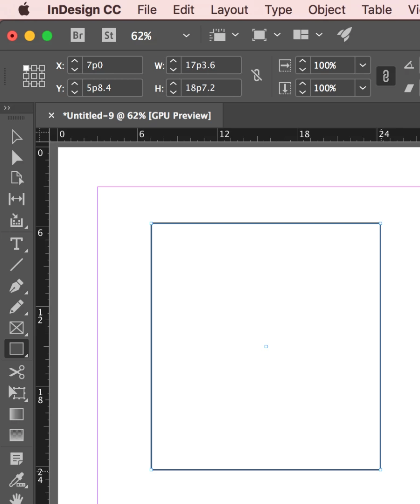The image size is (420, 504).
Task: Click the X position field
Action: (x=112, y=65)
